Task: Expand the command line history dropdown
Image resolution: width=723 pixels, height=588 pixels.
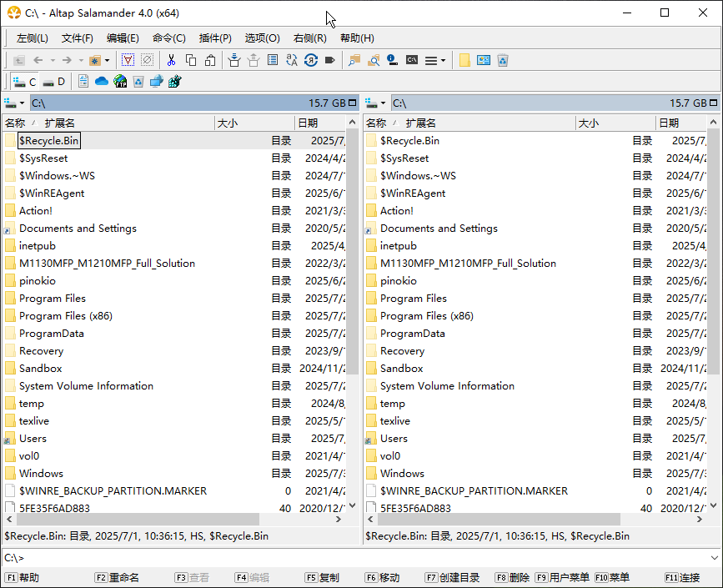Action: point(714,558)
